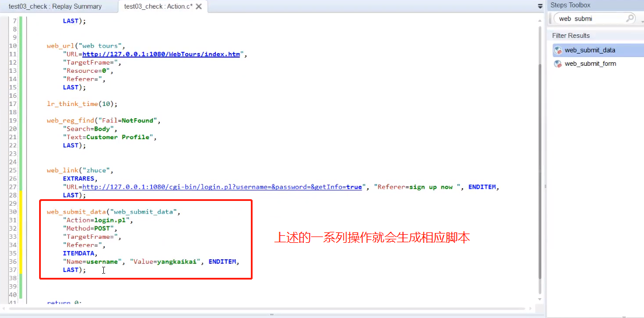Click the magnifier icon in Steps Toolbox search
Screen dimensions: 644x318
click(629, 19)
